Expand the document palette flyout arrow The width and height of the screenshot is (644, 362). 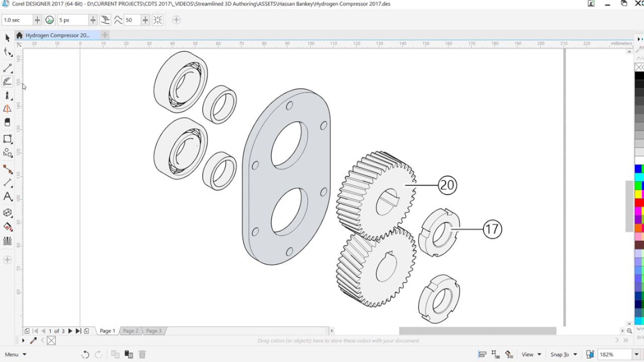pos(23,340)
